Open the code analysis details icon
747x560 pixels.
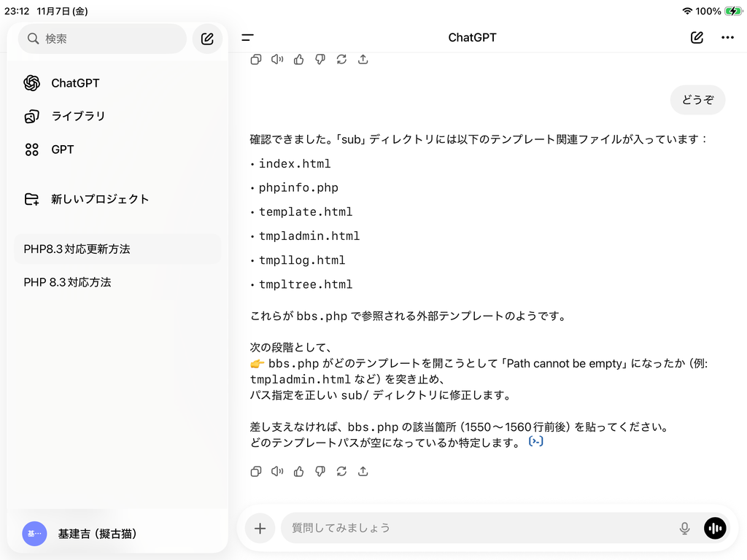536,442
